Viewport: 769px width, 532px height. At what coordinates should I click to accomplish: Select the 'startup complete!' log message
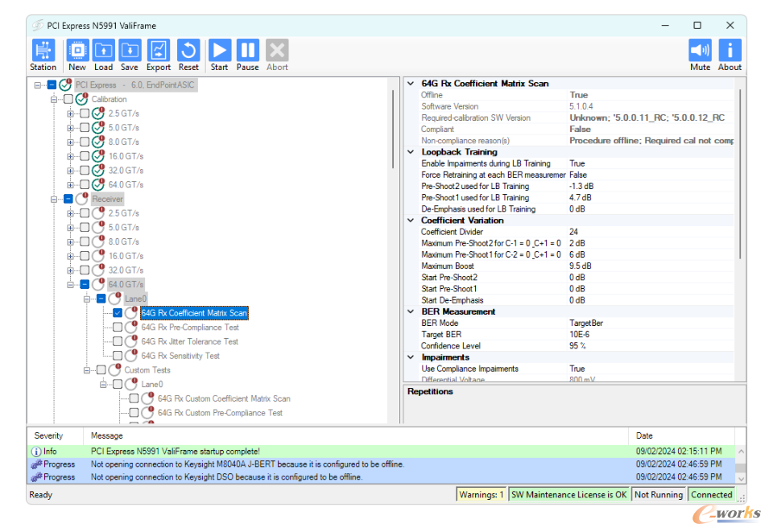tap(175, 451)
